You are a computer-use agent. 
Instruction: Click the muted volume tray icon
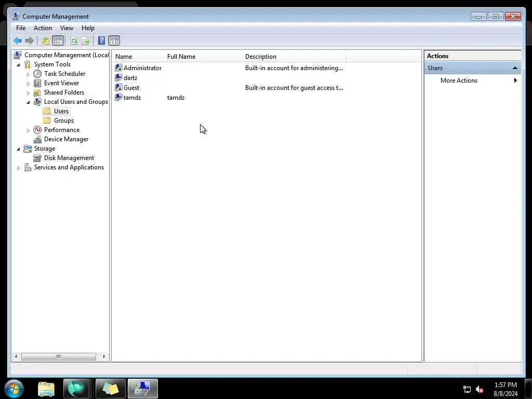[480, 390]
